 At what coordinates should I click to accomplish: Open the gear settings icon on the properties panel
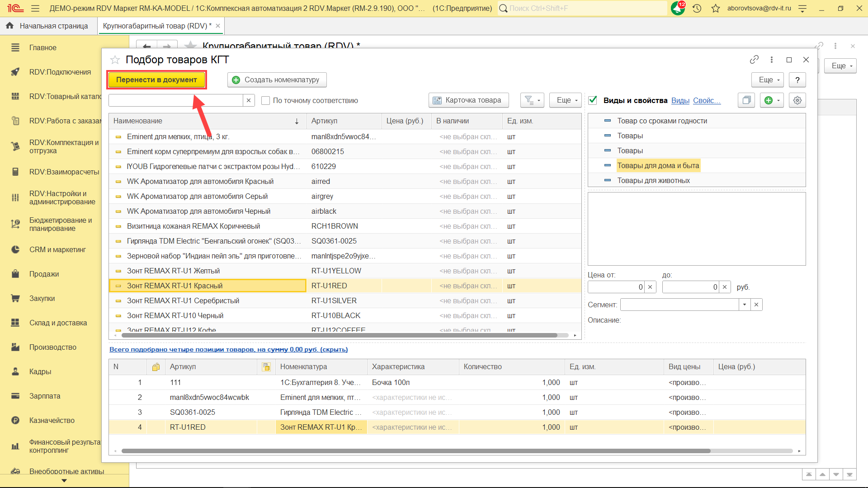(x=797, y=100)
